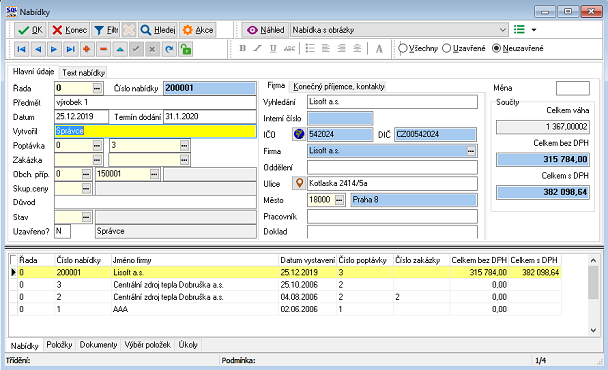
Task: Toggle italic text formatting
Action: pos(258,48)
